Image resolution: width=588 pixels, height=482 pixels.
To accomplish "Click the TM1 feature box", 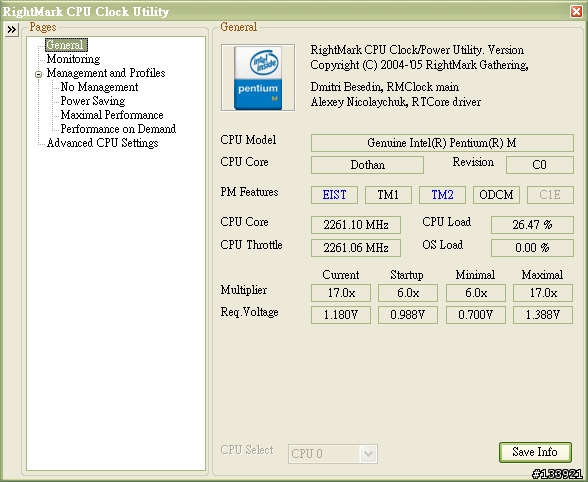I will [388, 195].
